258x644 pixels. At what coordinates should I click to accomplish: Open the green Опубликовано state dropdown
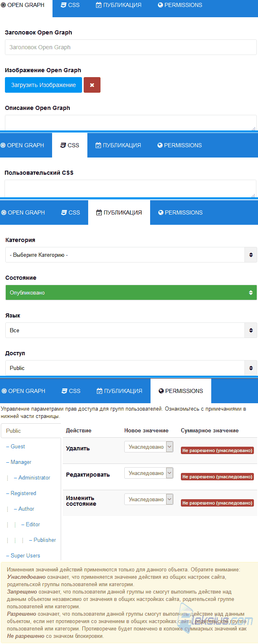tap(131, 292)
